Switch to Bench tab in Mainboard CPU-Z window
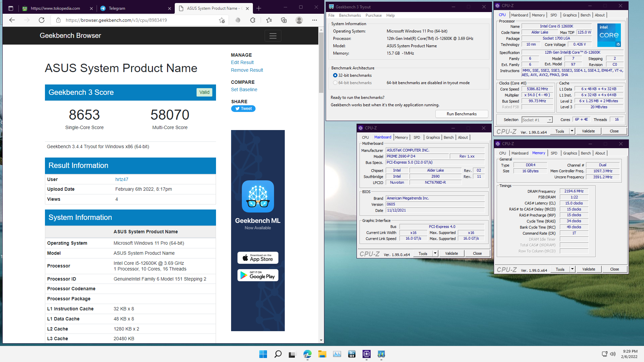 pyautogui.click(x=448, y=137)
